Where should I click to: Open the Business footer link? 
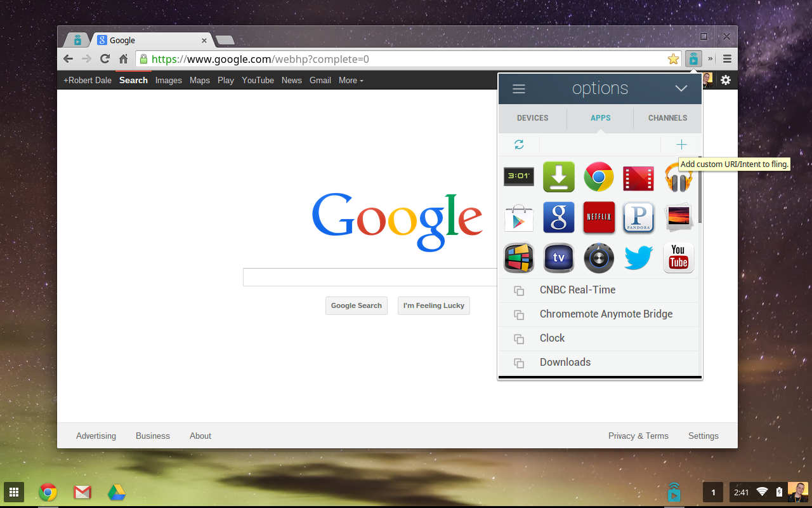(153, 436)
